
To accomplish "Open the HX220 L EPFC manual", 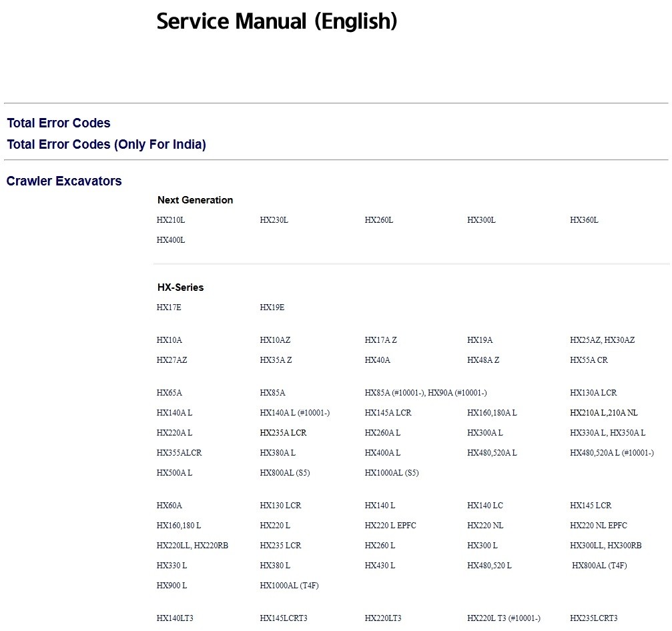I will click(x=390, y=526).
